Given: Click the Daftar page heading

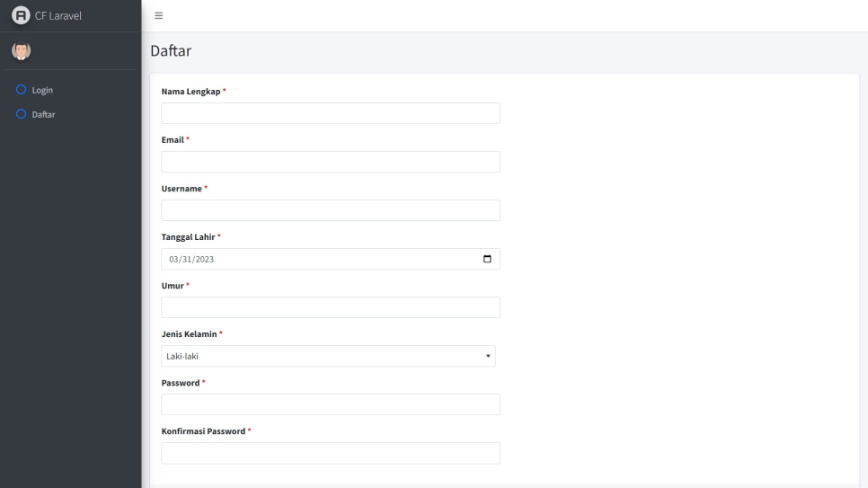Looking at the screenshot, I should click(171, 50).
